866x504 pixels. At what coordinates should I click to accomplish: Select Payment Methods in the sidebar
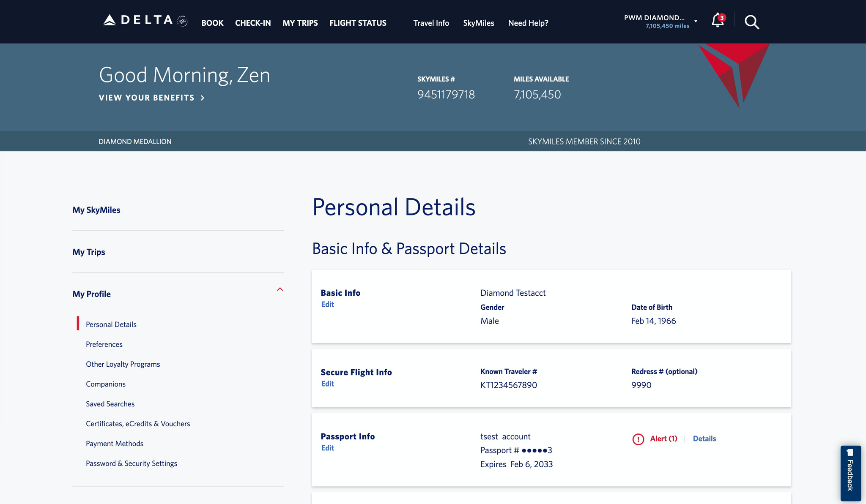[114, 443]
